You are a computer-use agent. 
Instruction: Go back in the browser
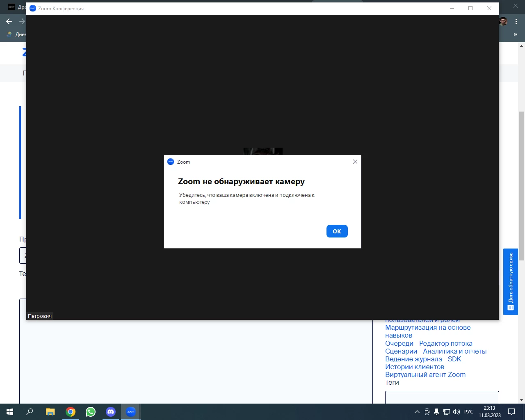pos(9,21)
